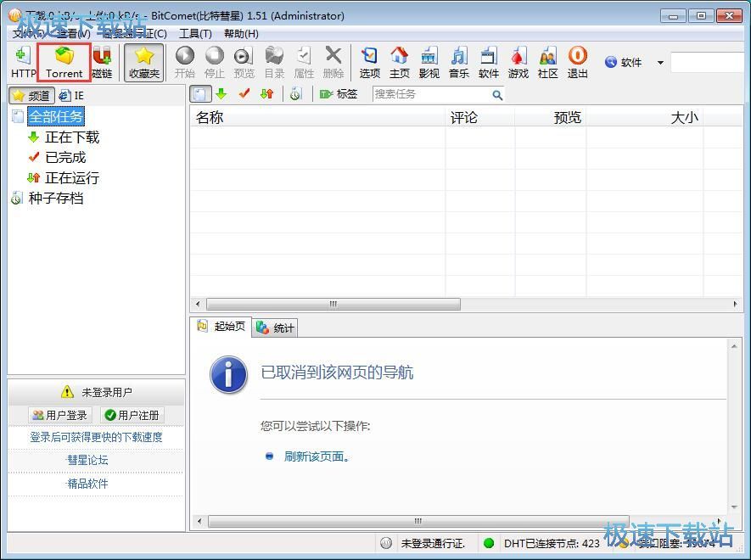Screen dimensions: 751x560
Task: Open the Games (游戏) channel icon
Action: (x=518, y=62)
